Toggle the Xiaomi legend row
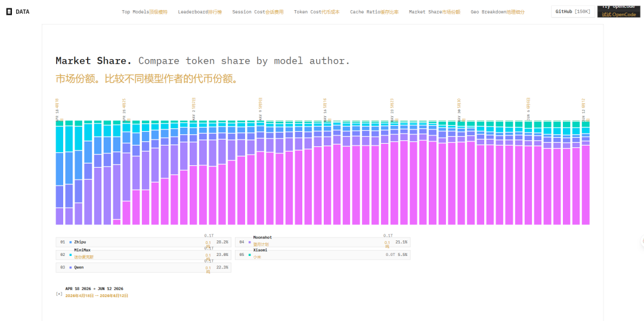Viewport: 644px width, 321px height. 323,255
